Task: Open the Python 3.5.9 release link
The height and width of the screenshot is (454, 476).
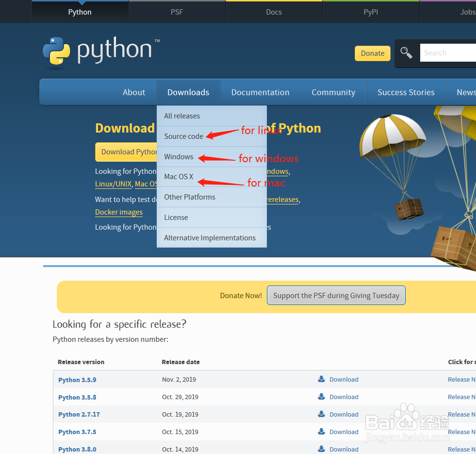Action: coord(77,380)
